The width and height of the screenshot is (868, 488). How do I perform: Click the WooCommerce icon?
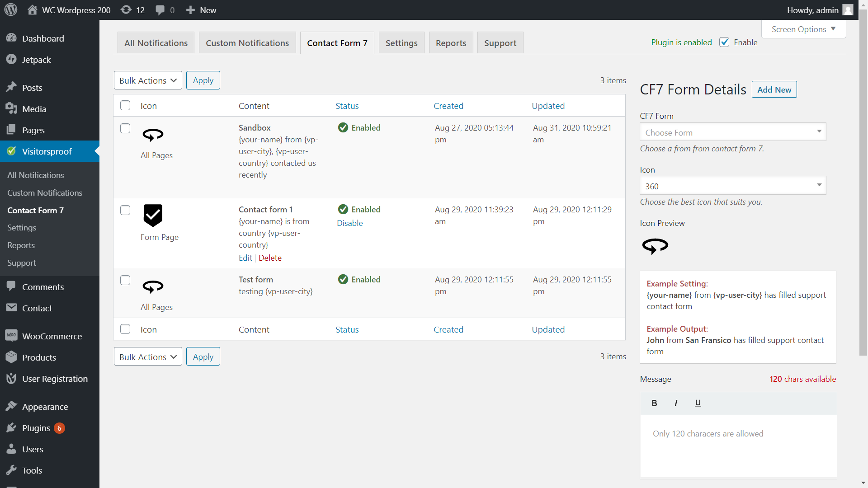pyautogui.click(x=11, y=336)
